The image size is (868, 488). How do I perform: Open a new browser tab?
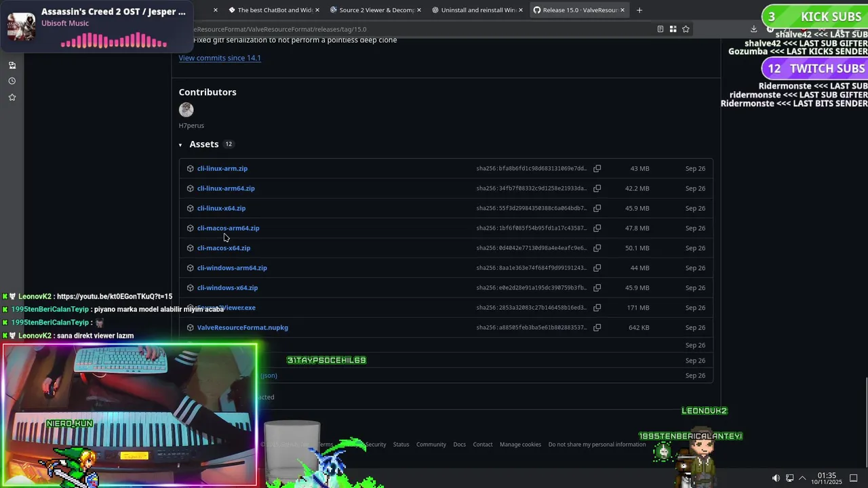[639, 10]
